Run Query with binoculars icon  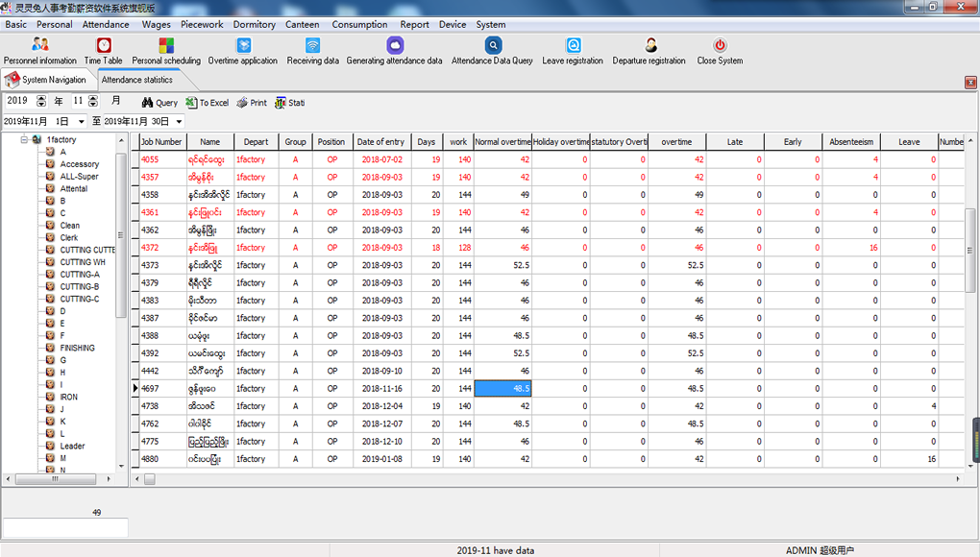pos(159,103)
